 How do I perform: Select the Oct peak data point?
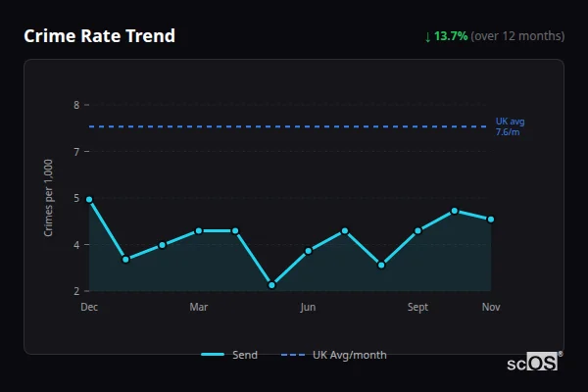tap(455, 212)
